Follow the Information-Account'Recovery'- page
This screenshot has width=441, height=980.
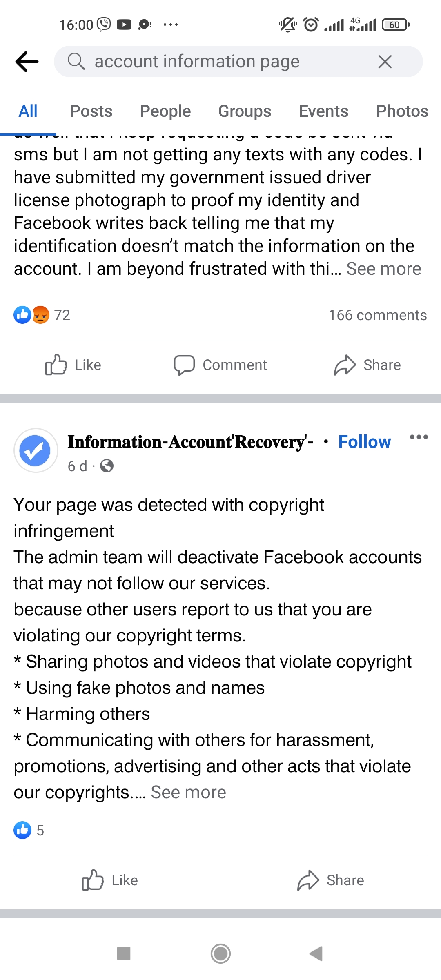tap(364, 442)
